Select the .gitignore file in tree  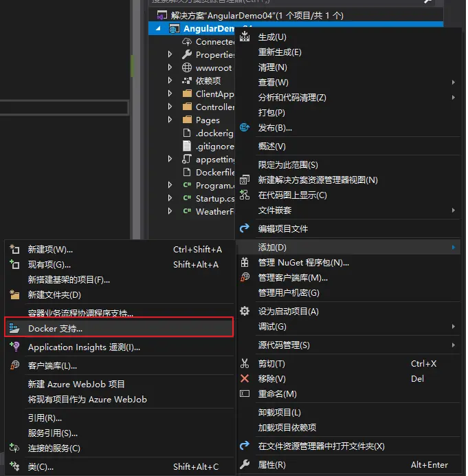[214, 146]
